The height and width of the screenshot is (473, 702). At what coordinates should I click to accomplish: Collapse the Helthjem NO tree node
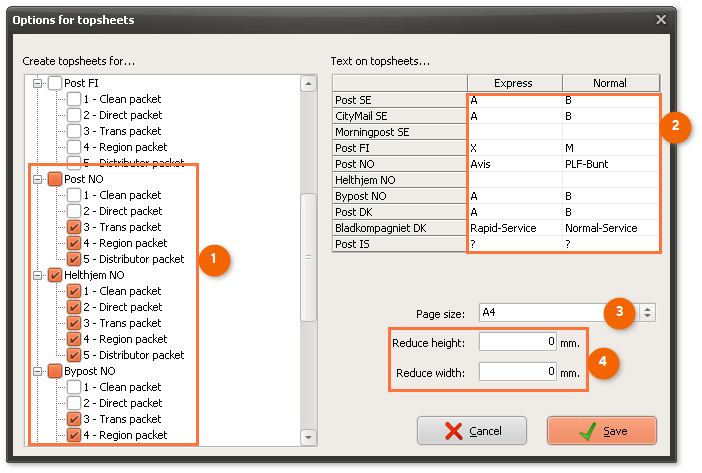coord(38,275)
